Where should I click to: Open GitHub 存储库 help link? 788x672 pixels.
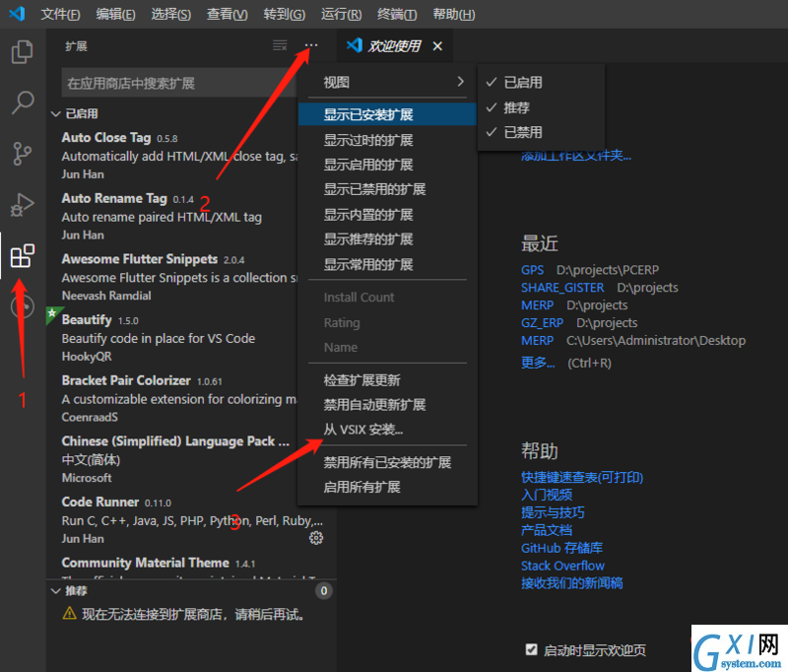click(561, 548)
